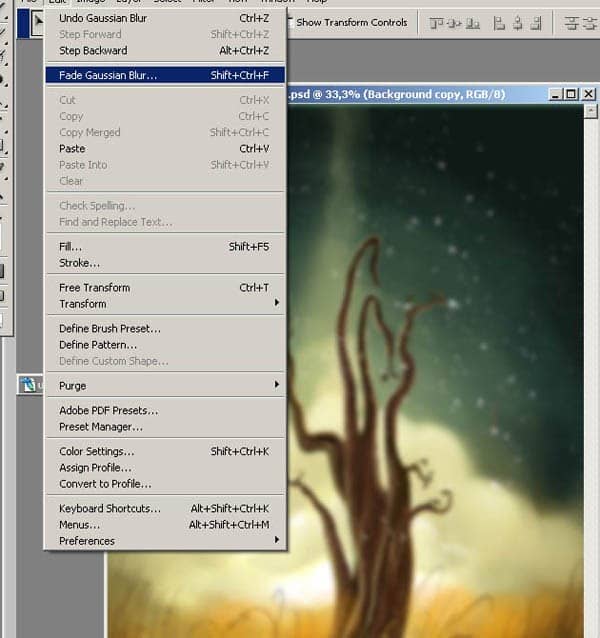The image size is (600, 638).
Task: Click Align horizontal centers icon
Action: (517, 24)
